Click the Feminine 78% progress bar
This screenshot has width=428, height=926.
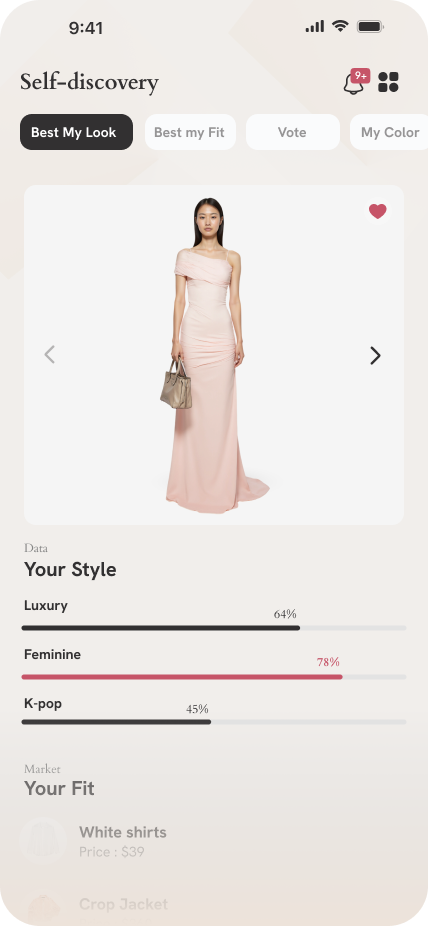(x=214, y=677)
